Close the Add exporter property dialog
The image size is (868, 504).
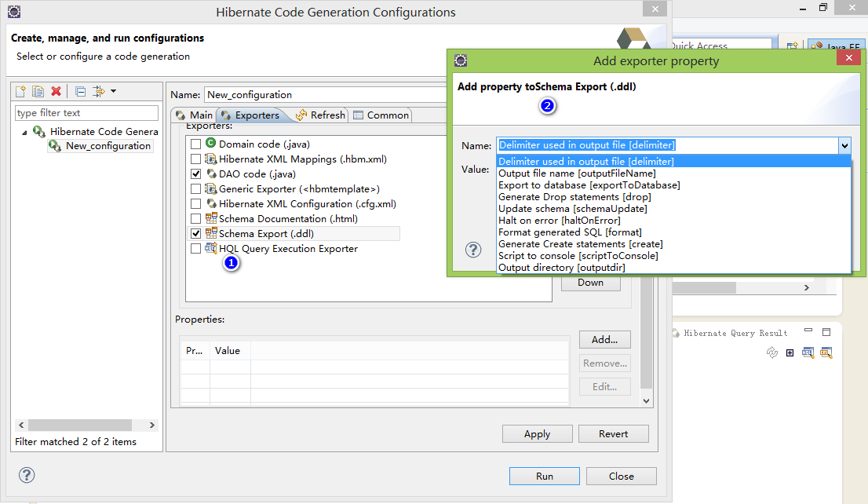(848, 57)
